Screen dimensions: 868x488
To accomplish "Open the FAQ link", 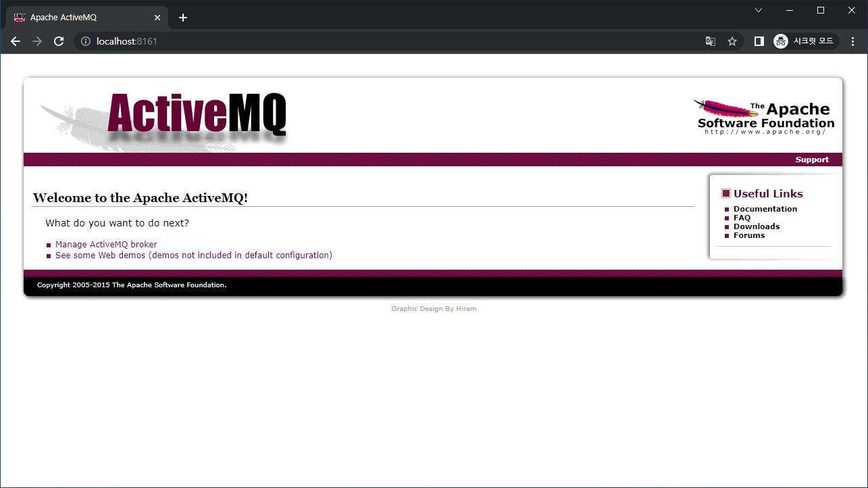I will pyautogui.click(x=741, y=217).
